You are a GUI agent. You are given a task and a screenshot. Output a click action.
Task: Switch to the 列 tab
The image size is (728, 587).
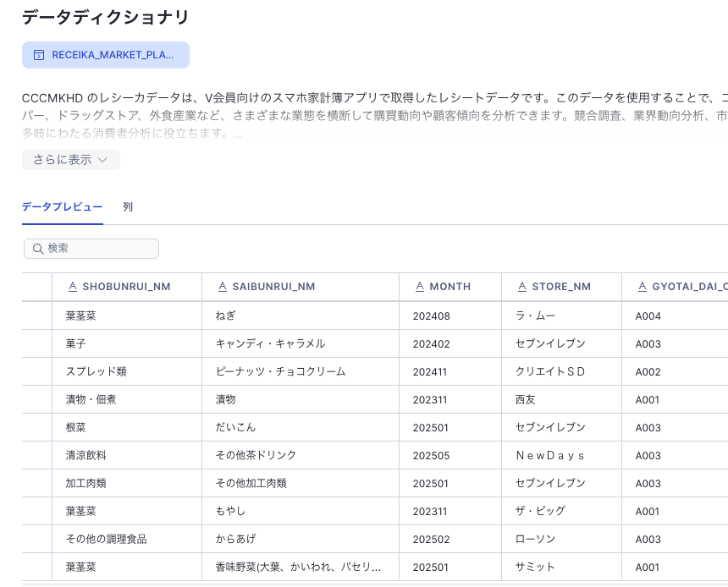(x=128, y=206)
